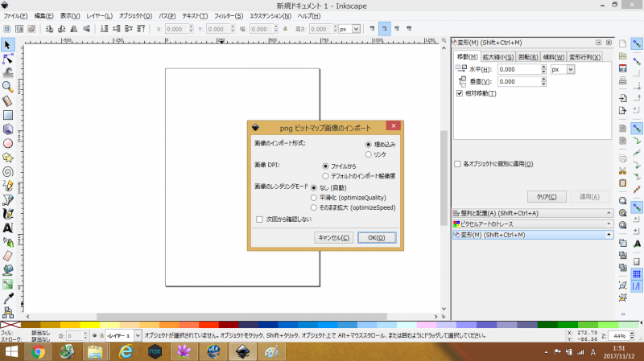Click the Print icon in right toolbar
Viewport: 644px width, 361px height.
point(622,80)
